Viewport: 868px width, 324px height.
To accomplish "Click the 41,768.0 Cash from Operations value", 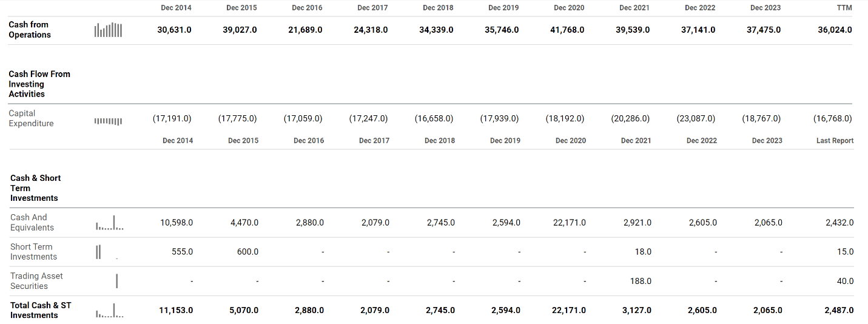I will click(567, 30).
